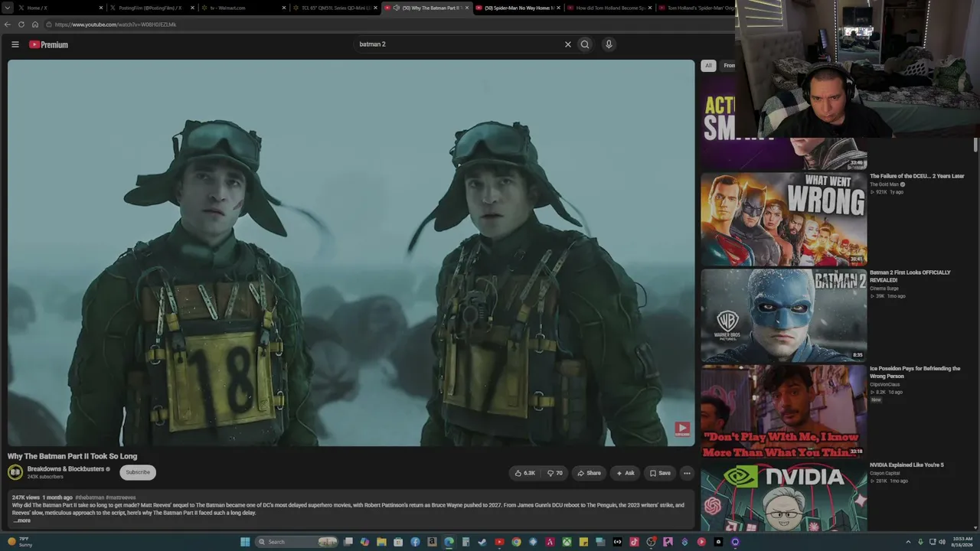
Task: Go to YouTube Premium home logo
Action: click(x=48, y=44)
